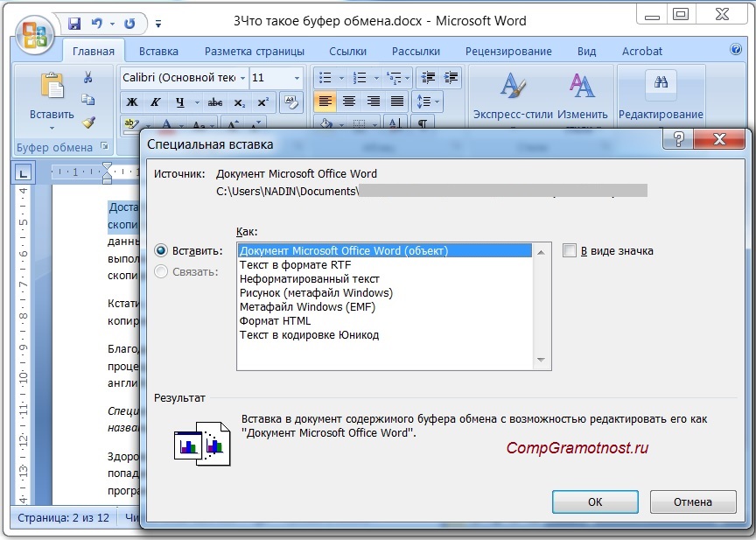756x540 pixels.
Task: Apply strikethrough with the abc button
Action: point(214,102)
